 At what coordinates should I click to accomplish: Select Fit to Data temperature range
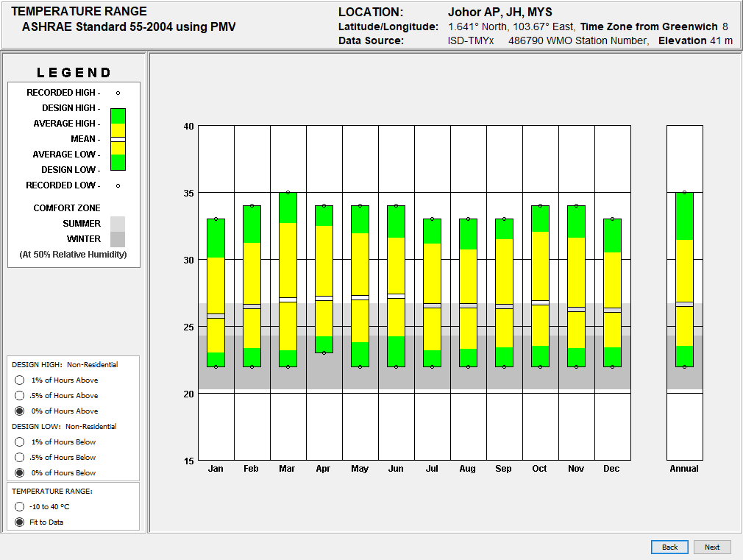pyautogui.click(x=20, y=522)
